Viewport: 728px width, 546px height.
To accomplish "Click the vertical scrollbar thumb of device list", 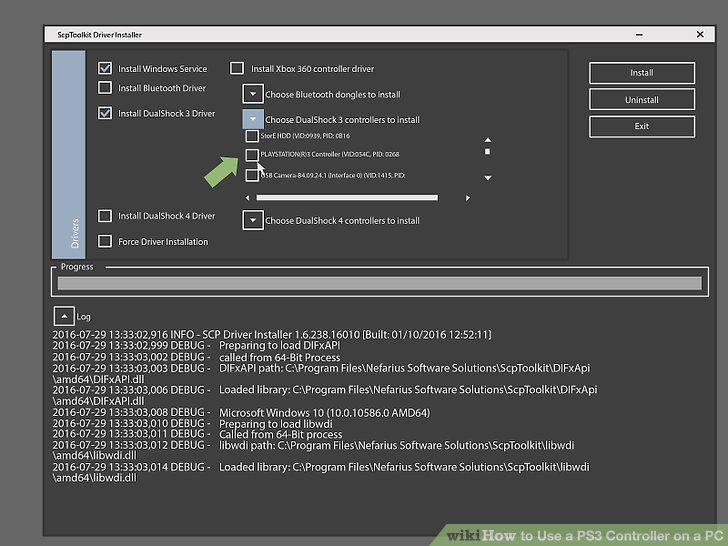I will (x=488, y=151).
